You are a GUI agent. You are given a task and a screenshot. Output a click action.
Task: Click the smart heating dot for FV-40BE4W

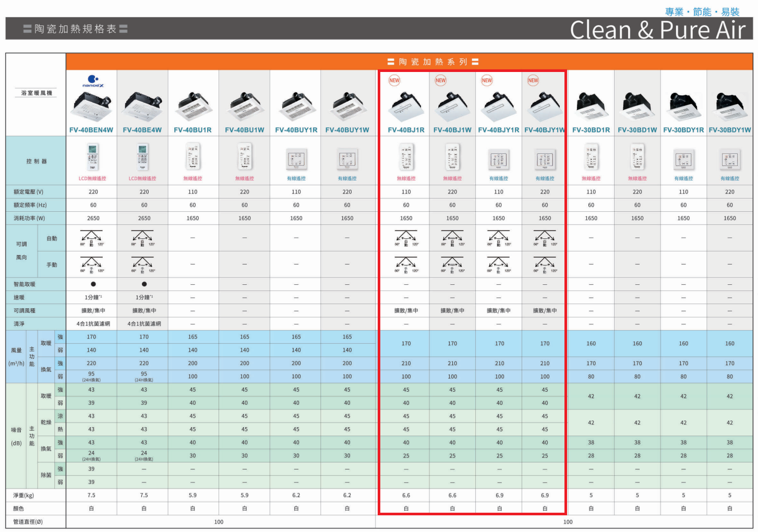pos(144,284)
